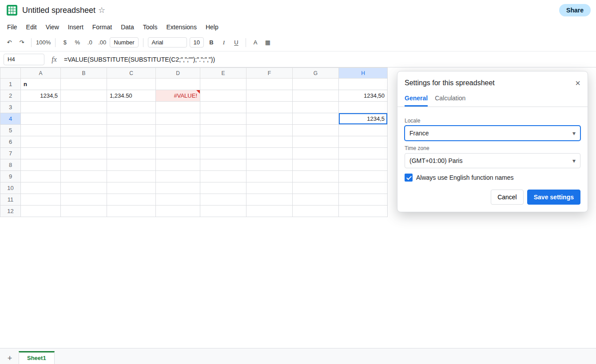The height and width of the screenshot is (364, 596).
Task: Increase decimal places
Action: point(102,43)
